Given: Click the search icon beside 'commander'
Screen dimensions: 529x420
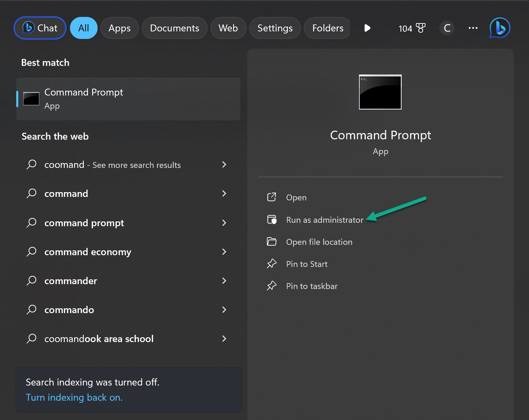Looking at the screenshot, I should point(31,281).
